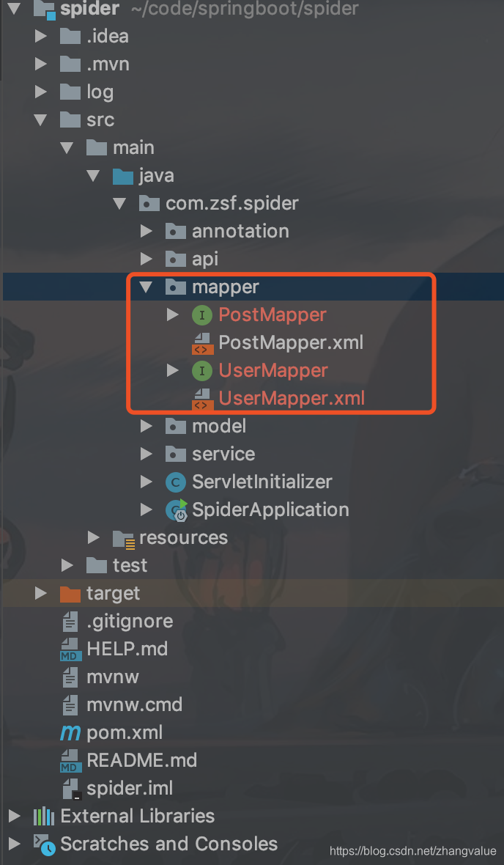
Task: Click the orange target folder icon
Action: pos(70,594)
